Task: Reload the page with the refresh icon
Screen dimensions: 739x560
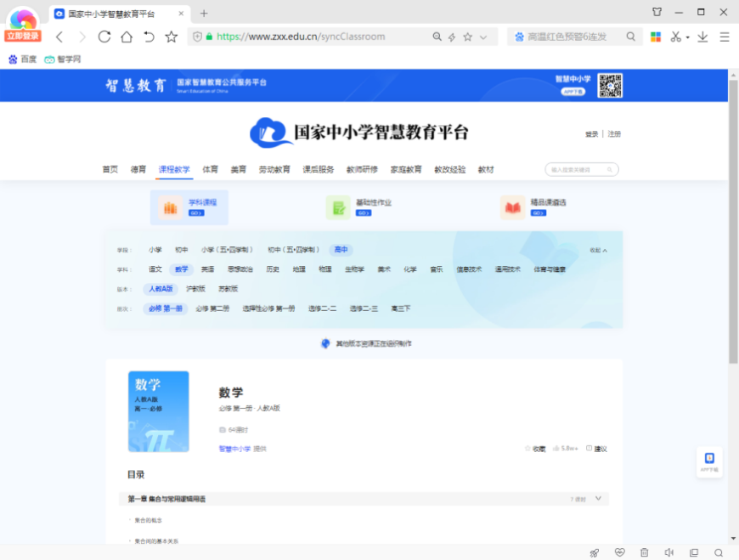Action: 104,37
